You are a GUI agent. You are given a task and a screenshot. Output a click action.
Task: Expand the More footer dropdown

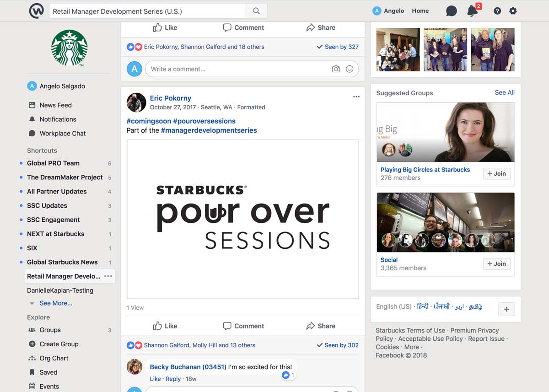click(x=413, y=347)
